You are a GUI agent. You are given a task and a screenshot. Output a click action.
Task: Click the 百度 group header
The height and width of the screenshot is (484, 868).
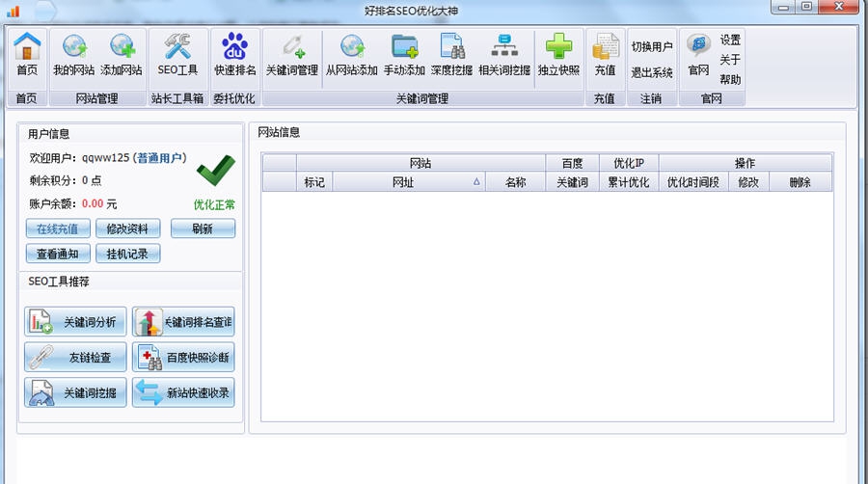point(572,163)
